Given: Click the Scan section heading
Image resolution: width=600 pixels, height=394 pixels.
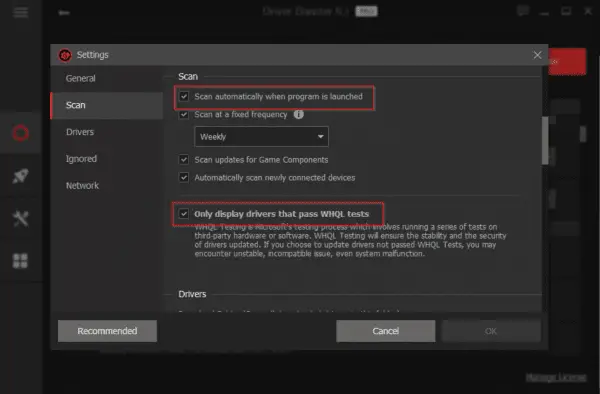Looking at the screenshot, I should (x=188, y=77).
